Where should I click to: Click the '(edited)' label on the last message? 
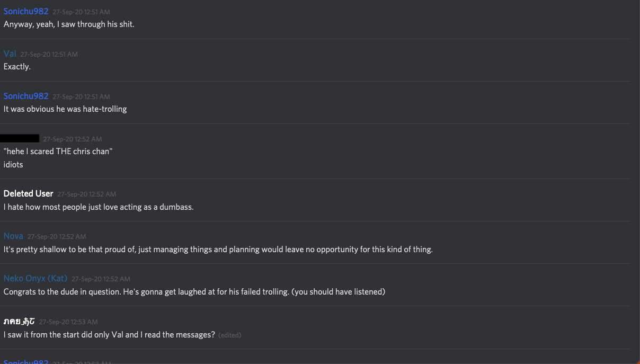(x=229, y=335)
